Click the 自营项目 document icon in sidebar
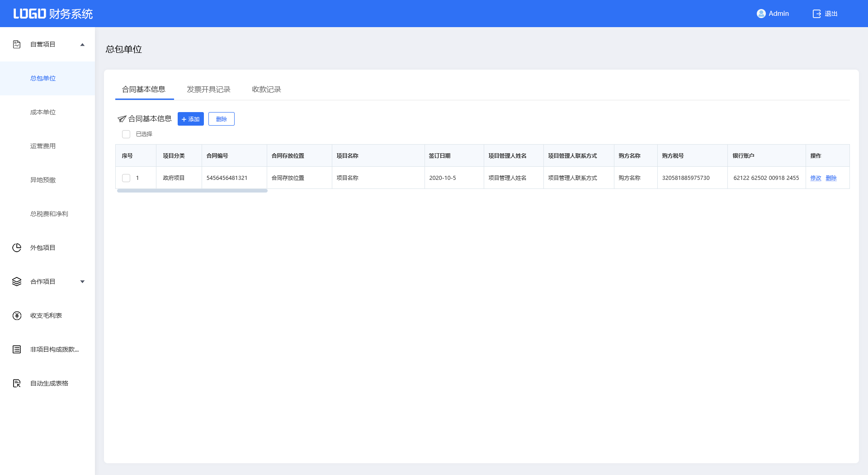The height and width of the screenshot is (475, 868). (x=17, y=44)
